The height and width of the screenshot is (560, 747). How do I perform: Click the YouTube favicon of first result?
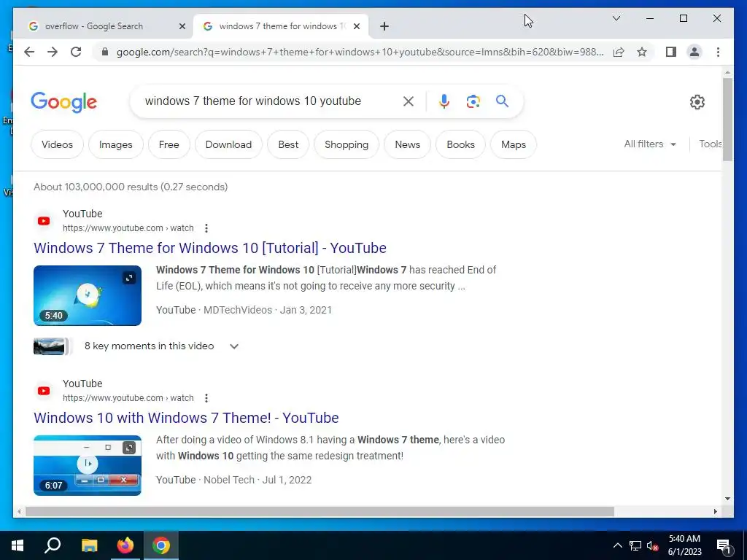[x=44, y=221]
